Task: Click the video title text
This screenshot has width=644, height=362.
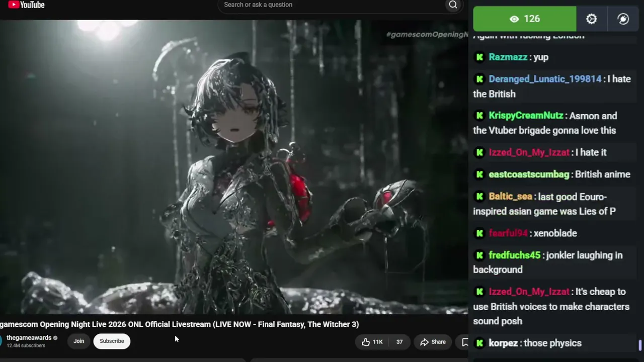Action: 179,324
